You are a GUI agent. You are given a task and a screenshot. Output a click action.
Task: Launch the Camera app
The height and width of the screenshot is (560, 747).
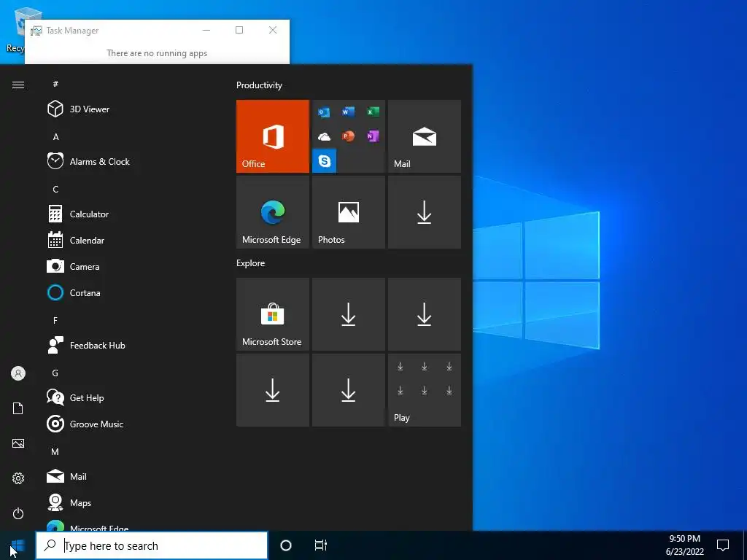(128, 266)
